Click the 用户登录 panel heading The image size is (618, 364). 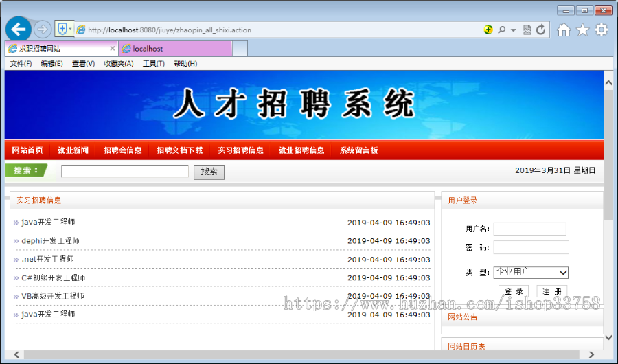tap(463, 201)
